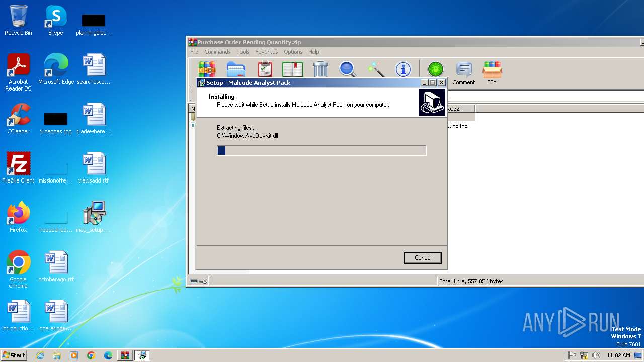Image resolution: width=644 pixels, height=362 pixels.
Task: Open Tools menu in WinRAR
Action: pyautogui.click(x=243, y=52)
